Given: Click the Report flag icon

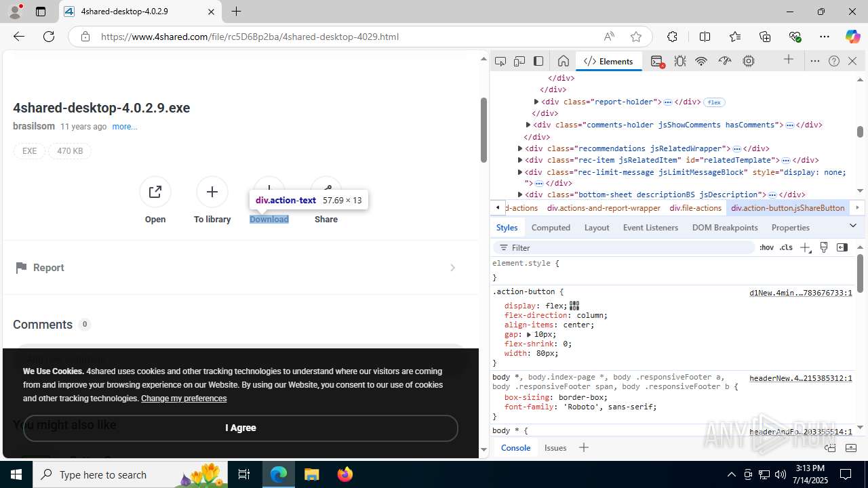Looking at the screenshot, I should [x=21, y=268].
